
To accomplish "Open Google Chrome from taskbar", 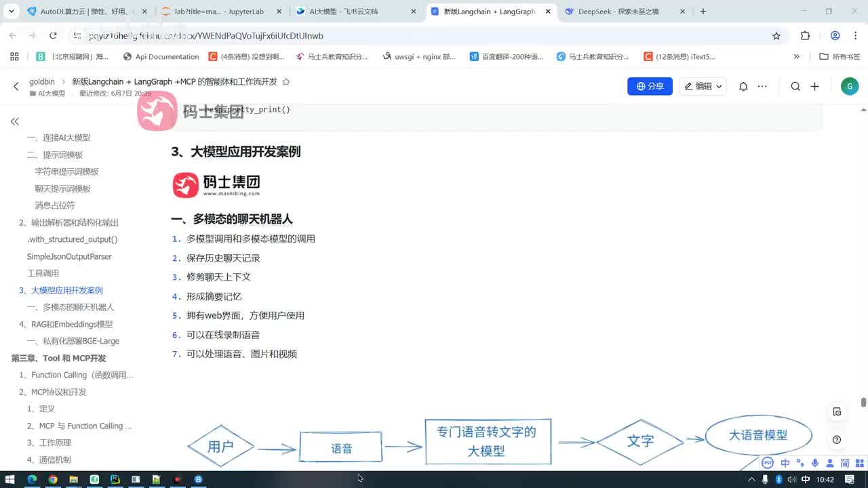I will pos(53,479).
